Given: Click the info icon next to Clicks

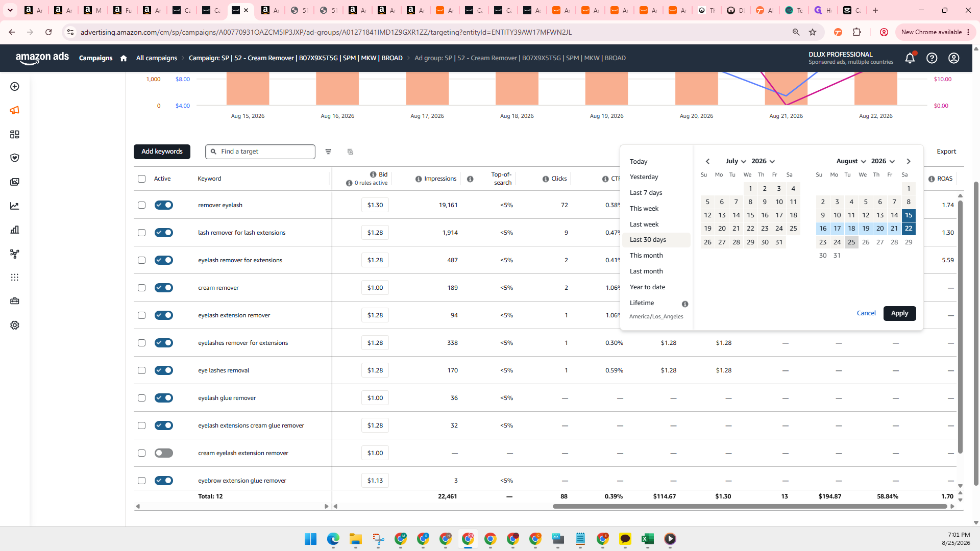Looking at the screenshot, I should click(546, 179).
